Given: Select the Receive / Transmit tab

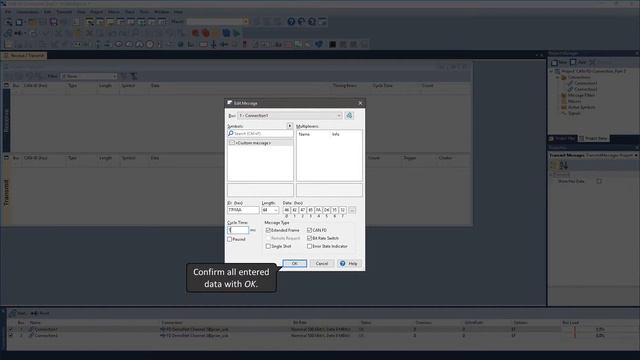Looking at the screenshot, I should [24, 56].
